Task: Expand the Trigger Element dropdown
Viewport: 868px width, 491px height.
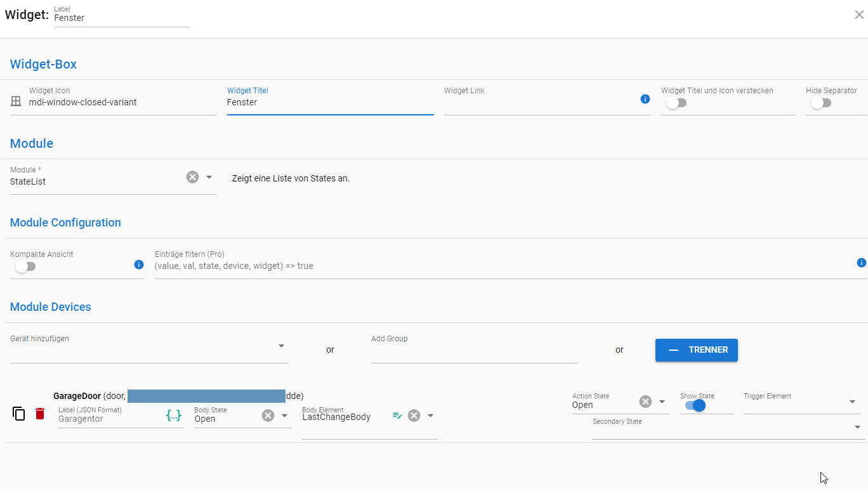Action: 852,402
